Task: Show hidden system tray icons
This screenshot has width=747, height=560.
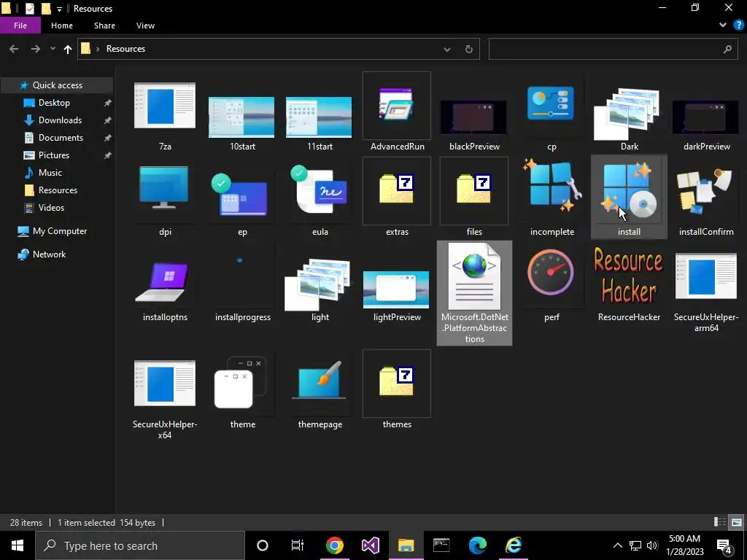Action: coord(617,545)
